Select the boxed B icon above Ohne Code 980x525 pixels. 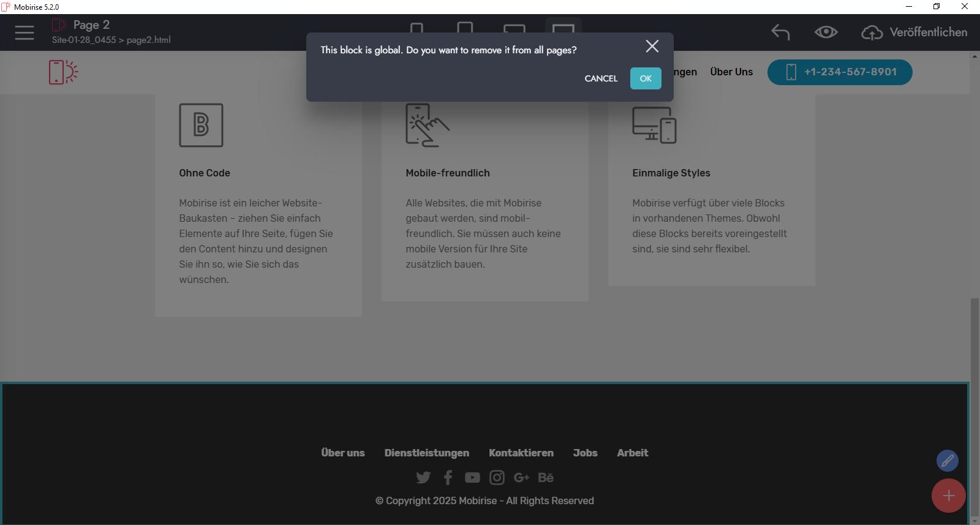click(201, 125)
